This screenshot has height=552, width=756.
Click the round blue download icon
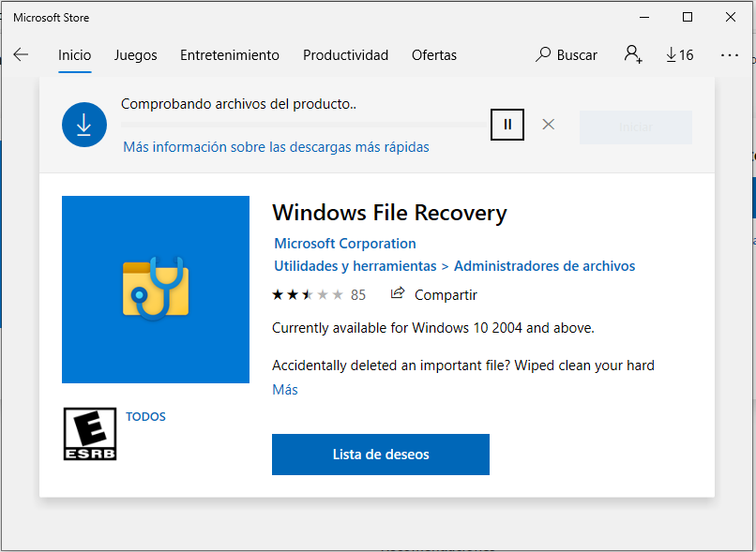[83, 125]
